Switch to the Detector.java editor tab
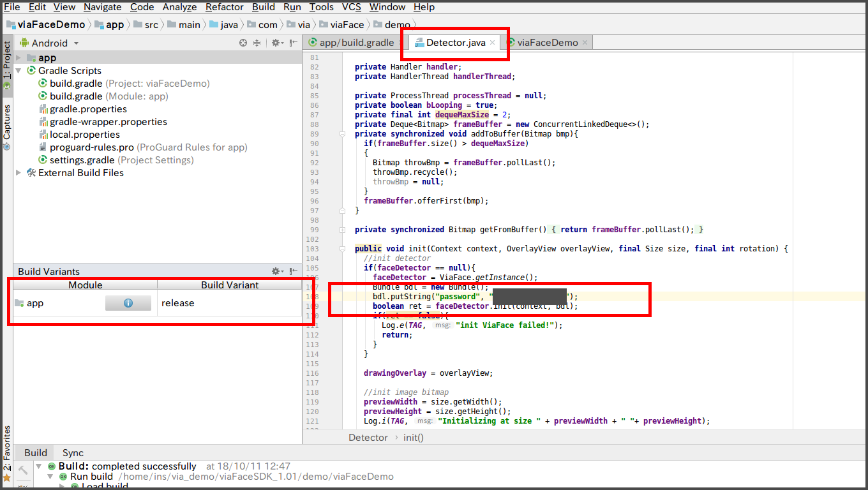Screen dimensions: 868x490 (456, 43)
